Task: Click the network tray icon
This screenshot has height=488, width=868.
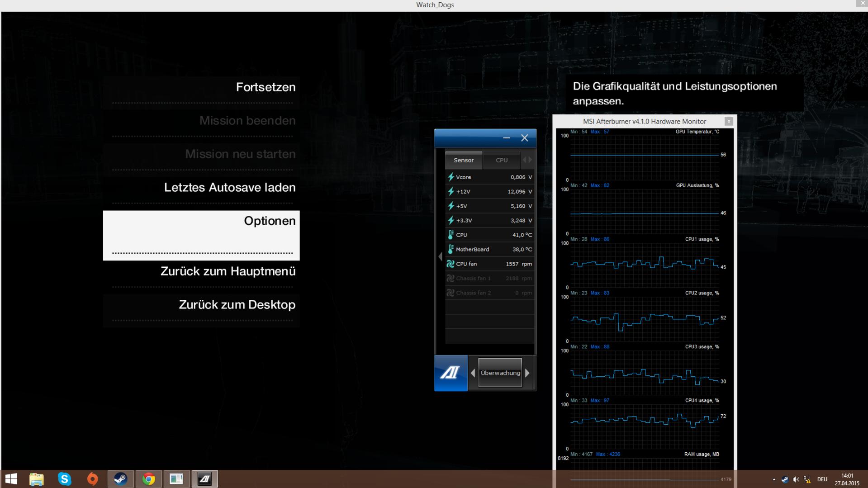Action: 807,479
